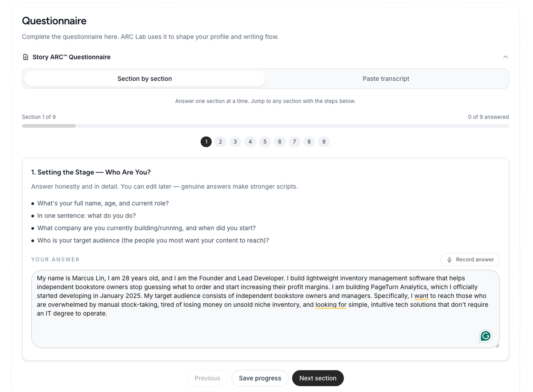Click the Next section button
Screen dimensions: 533x392
(x=318, y=378)
